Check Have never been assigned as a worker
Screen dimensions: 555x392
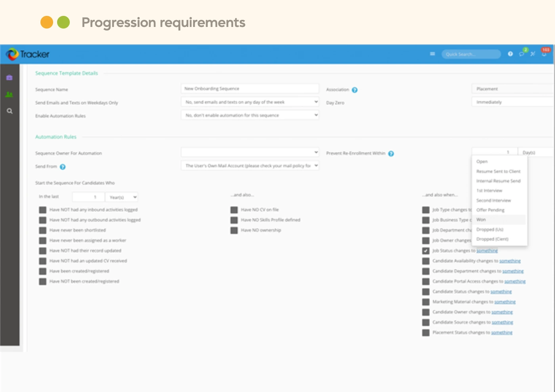[43, 241]
